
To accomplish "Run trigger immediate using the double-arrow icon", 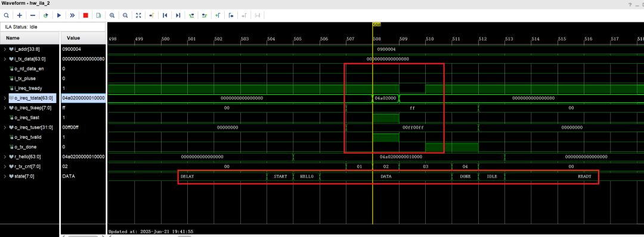I will pyautogui.click(x=72, y=15).
